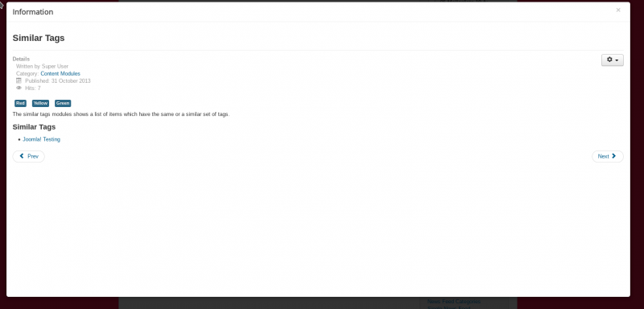The height and width of the screenshot is (309, 644).
Task: Open the Joomla! Testing link
Action: click(x=42, y=139)
